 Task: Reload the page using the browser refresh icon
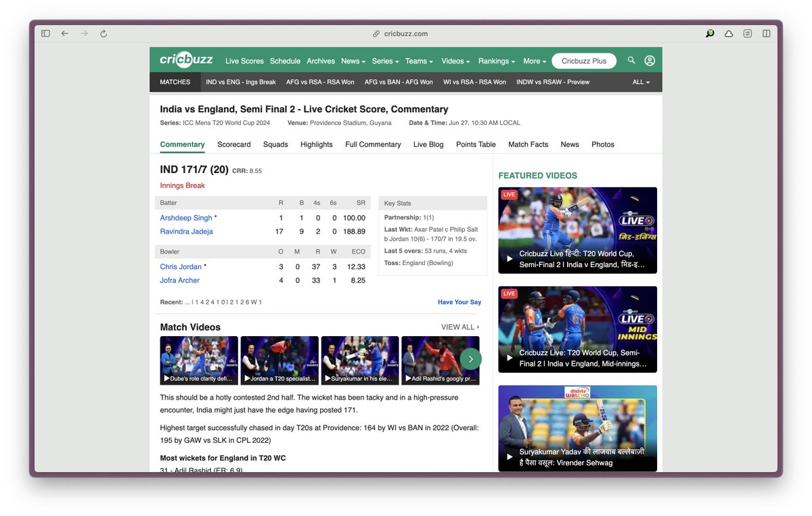103,33
